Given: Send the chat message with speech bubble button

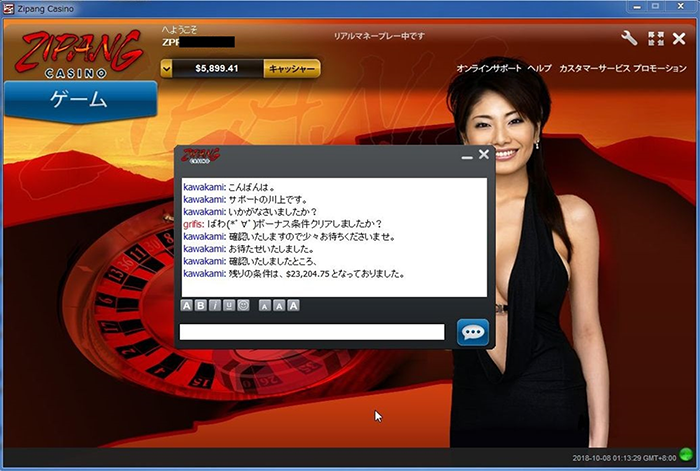Looking at the screenshot, I should tap(472, 332).
